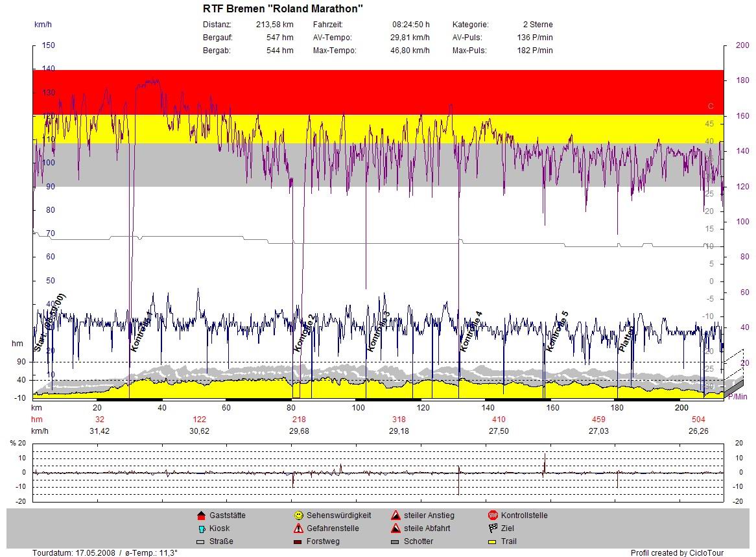The height and width of the screenshot is (557, 756).
Task: Click the Max-Puls value 182 P/min
Action: click(538, 51)
